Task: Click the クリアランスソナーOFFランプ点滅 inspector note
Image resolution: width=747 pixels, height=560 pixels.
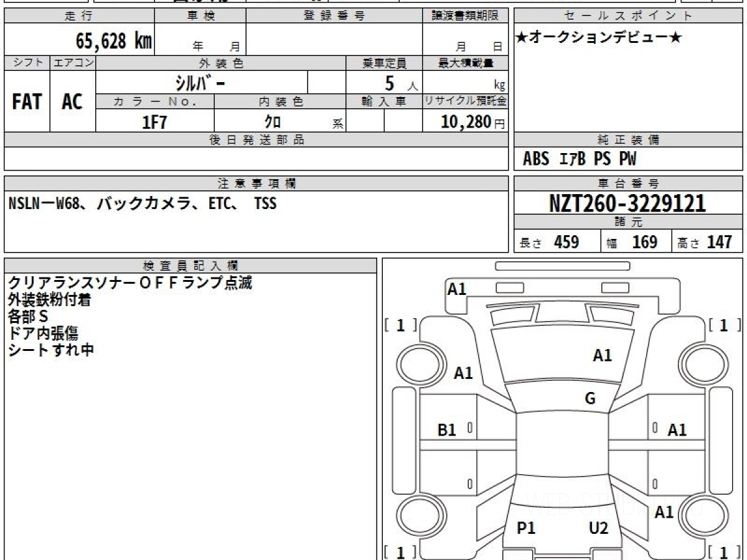Action: [x=130, y=283]
